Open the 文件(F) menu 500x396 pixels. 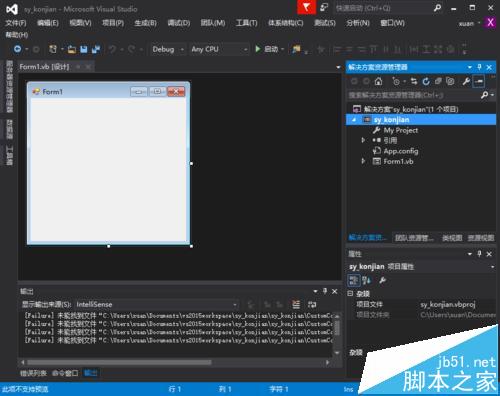point(16,23)
